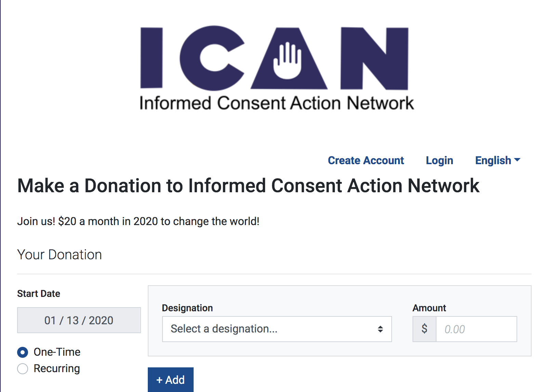Open the Login link
This screenshot has height=392, width=548.
[x=440, y=160]
